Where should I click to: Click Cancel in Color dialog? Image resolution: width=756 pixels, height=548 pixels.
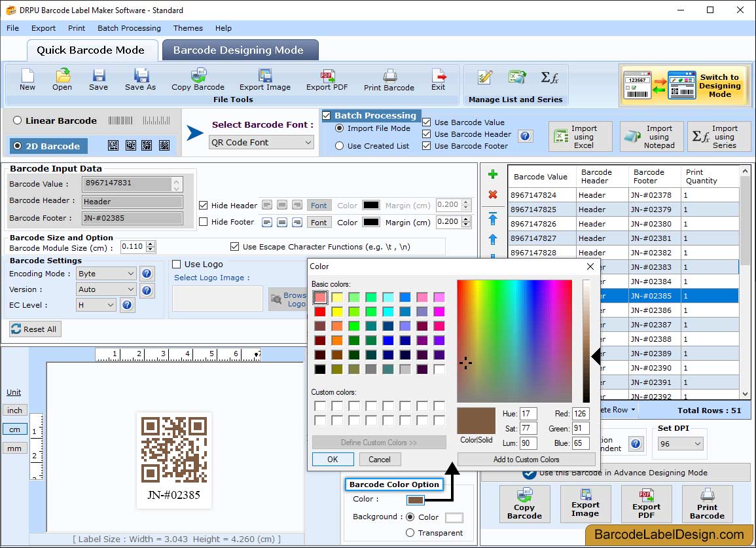pos(380,459)
